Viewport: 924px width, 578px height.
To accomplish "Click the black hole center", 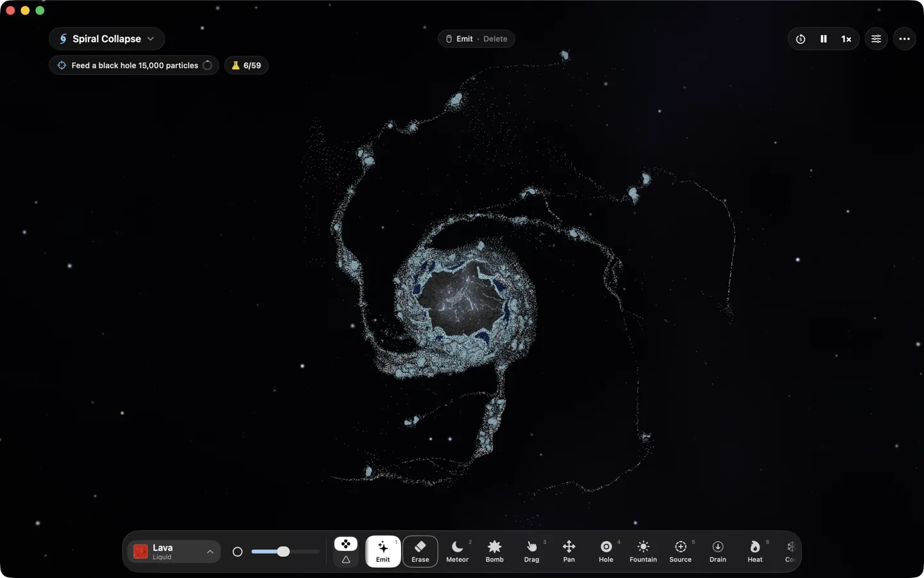I will pos(461,300).
